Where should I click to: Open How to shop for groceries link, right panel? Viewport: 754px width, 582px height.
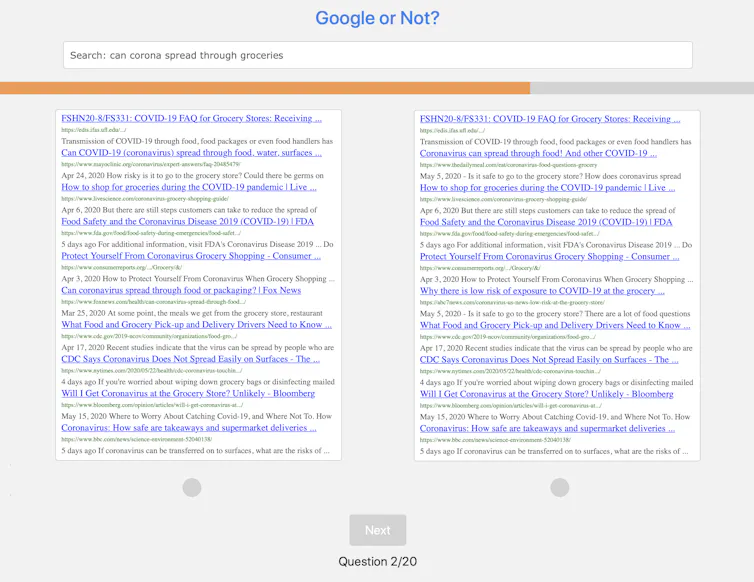547,187
